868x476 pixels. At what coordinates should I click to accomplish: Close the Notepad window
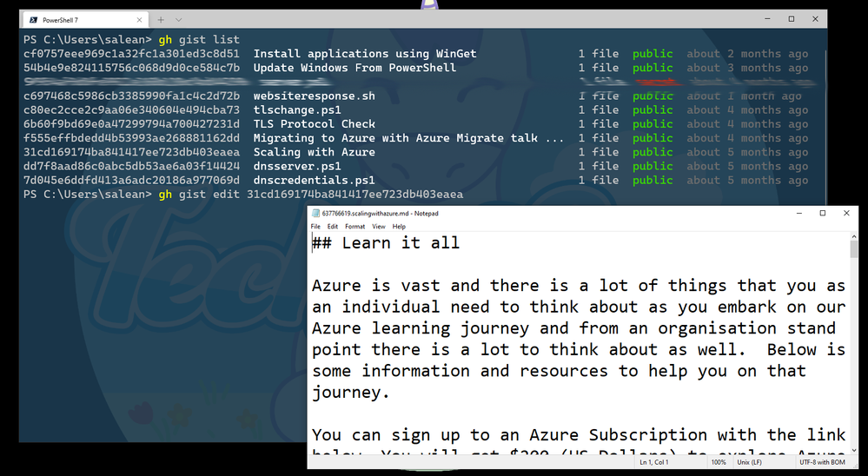tap(846, 213)
